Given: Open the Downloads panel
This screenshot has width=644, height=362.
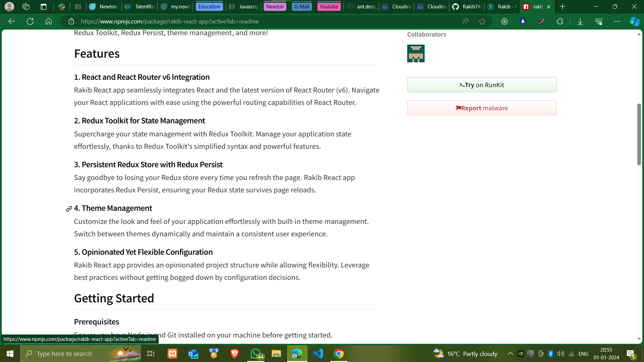Looking at the screenshot, I should point(580,21).
